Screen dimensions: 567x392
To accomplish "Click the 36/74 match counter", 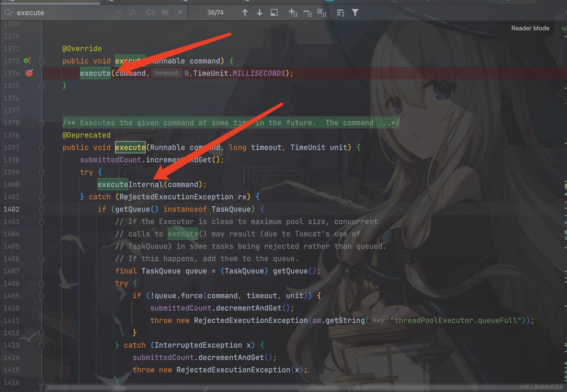I will (x=216, y=12).
